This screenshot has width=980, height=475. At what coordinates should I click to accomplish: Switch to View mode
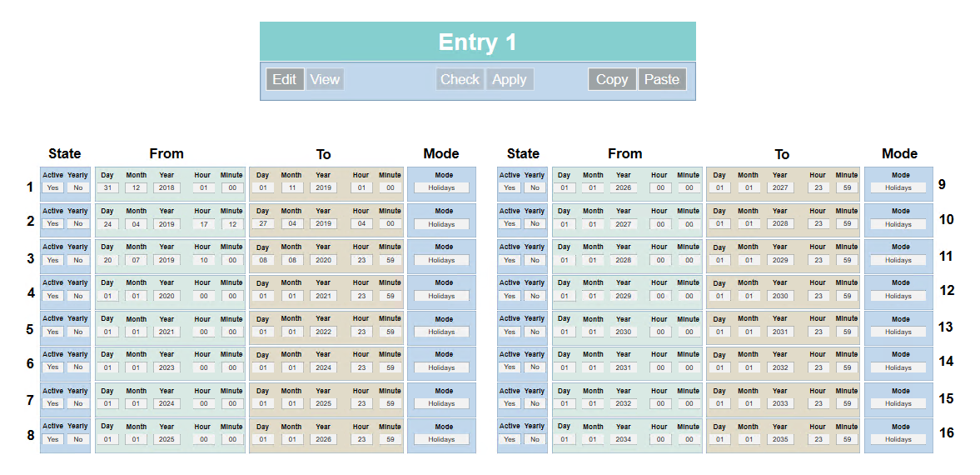[x=325, y=79]
